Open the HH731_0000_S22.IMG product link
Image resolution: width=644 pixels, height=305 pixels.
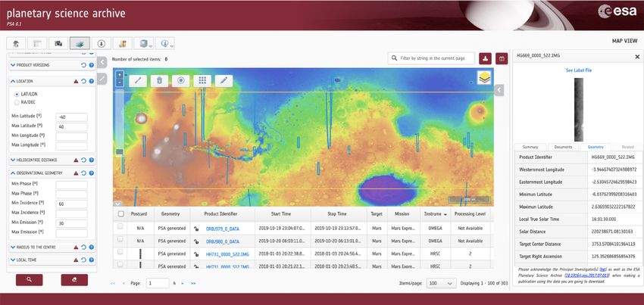tap(227, 254)
